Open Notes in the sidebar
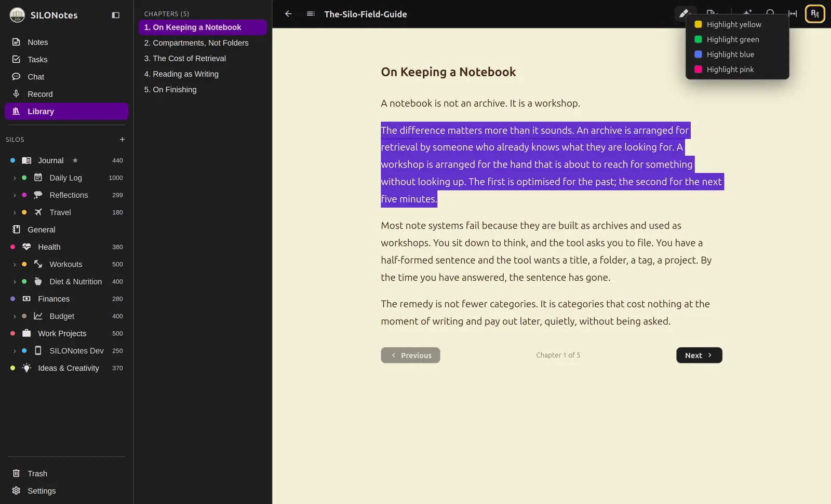This screenshot has height=504, width=831. 66,42
